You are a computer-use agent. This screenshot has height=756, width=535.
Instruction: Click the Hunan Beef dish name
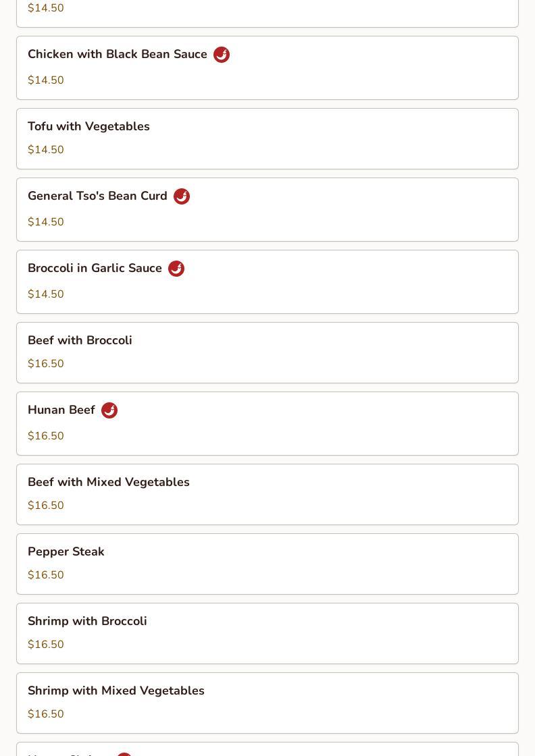(x=61, y=410)
